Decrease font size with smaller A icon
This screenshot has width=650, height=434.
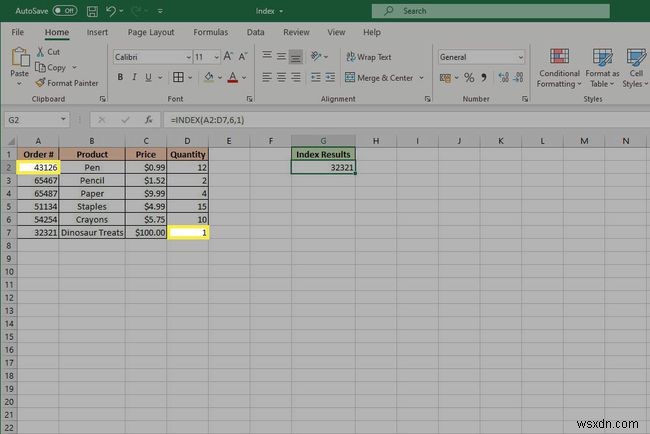coord(243,57)
